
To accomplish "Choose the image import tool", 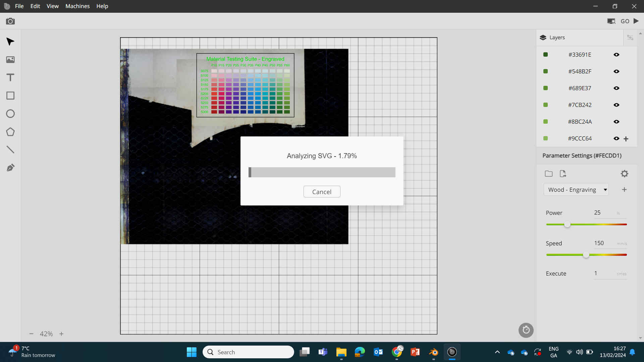I will click(10, 60).
